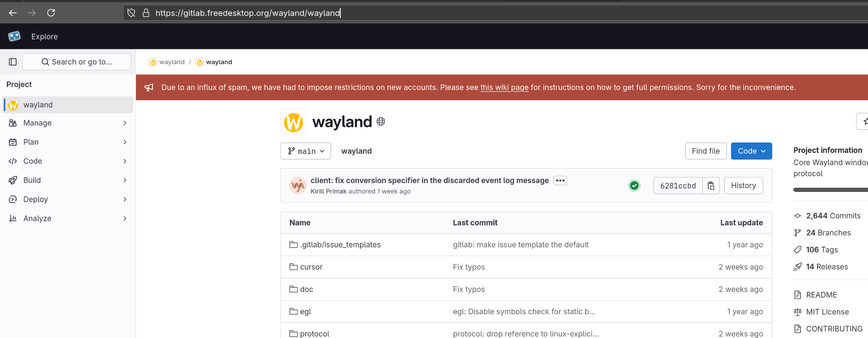
Task: Click the wayland project avatar logo
Action: (x=293, y=122)
